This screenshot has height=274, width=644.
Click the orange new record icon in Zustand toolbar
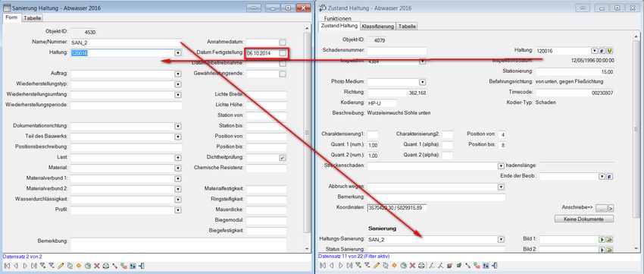(394, 266)
